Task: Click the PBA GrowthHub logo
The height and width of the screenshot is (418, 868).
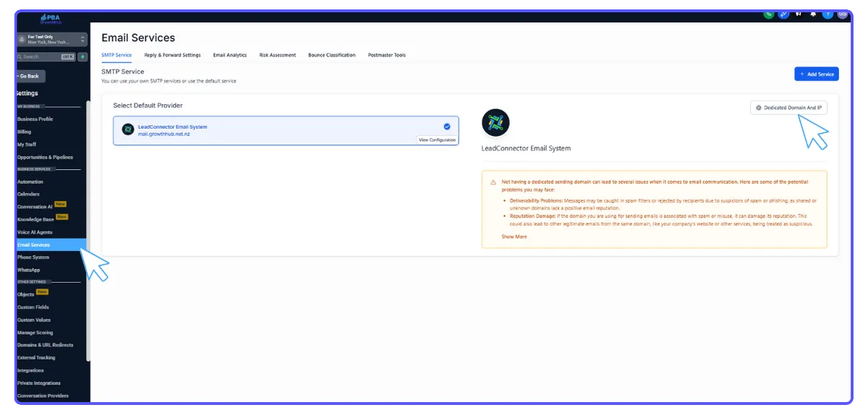Action: click(x=51, y=20)
